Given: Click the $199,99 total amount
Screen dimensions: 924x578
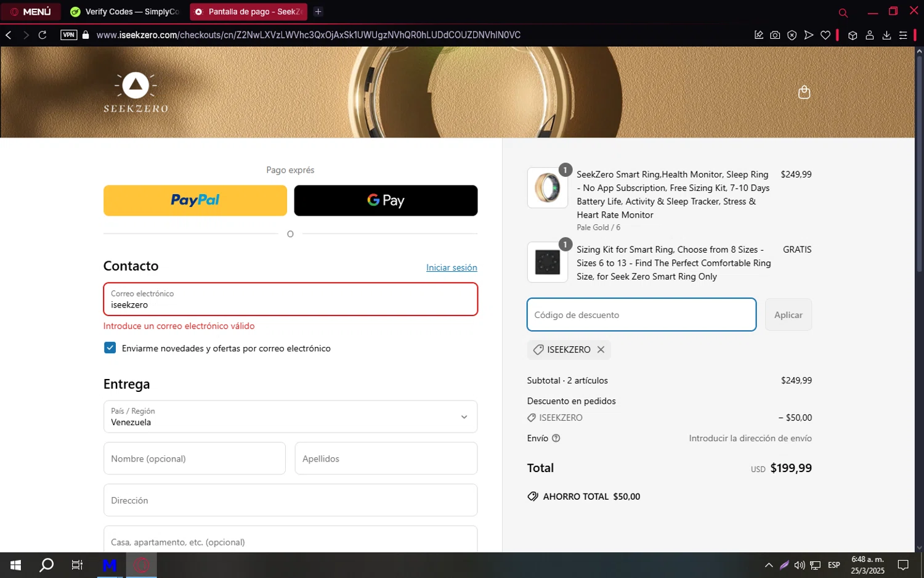Looking at the screenshot, I should tap(791, 468).
